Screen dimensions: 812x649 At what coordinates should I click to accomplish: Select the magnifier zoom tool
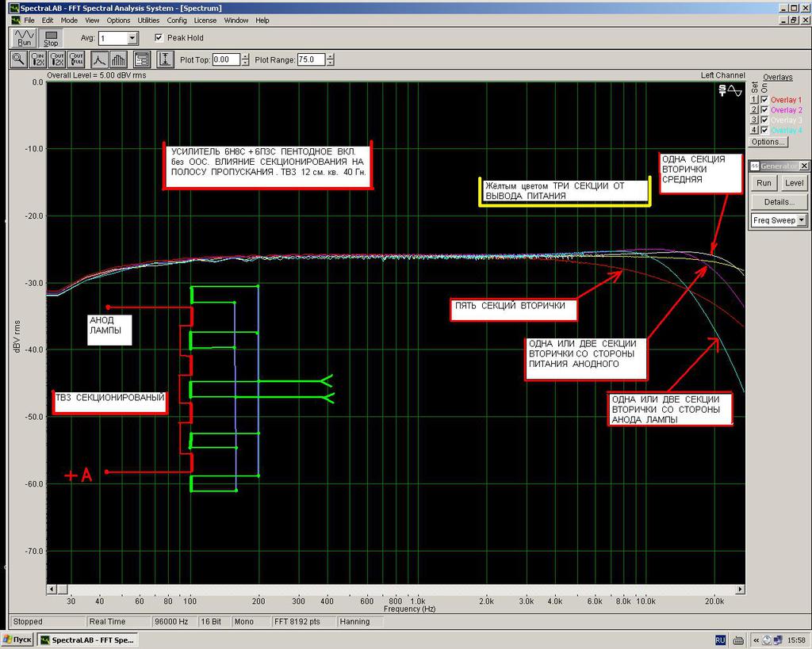(19, 59)
